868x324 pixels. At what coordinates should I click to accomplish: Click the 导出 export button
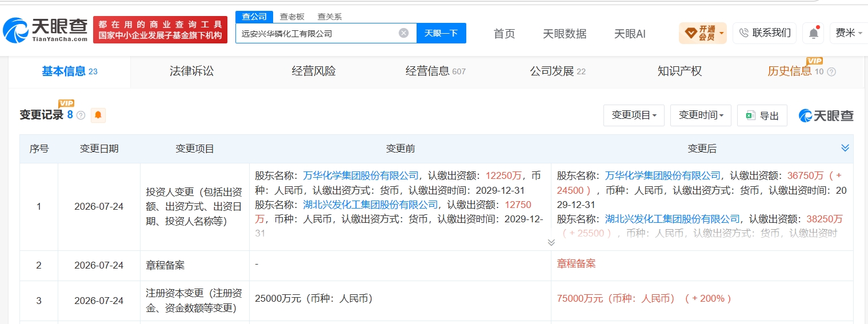(762, 115)
